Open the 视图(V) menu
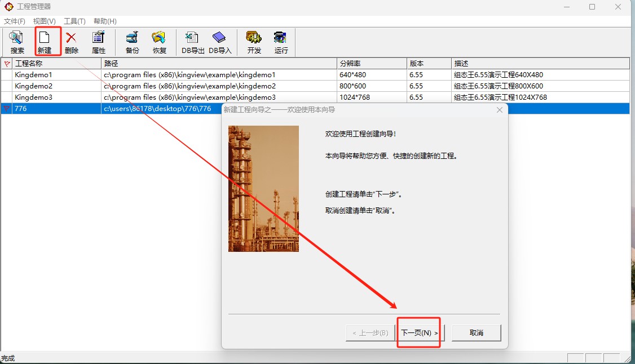635x364 pixels. tap(45, 21)
